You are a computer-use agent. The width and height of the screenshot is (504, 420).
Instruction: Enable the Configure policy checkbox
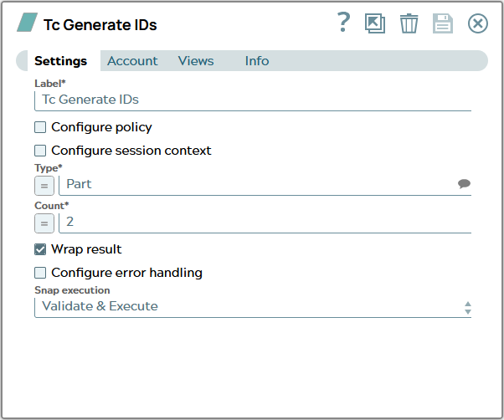(40, 127)
